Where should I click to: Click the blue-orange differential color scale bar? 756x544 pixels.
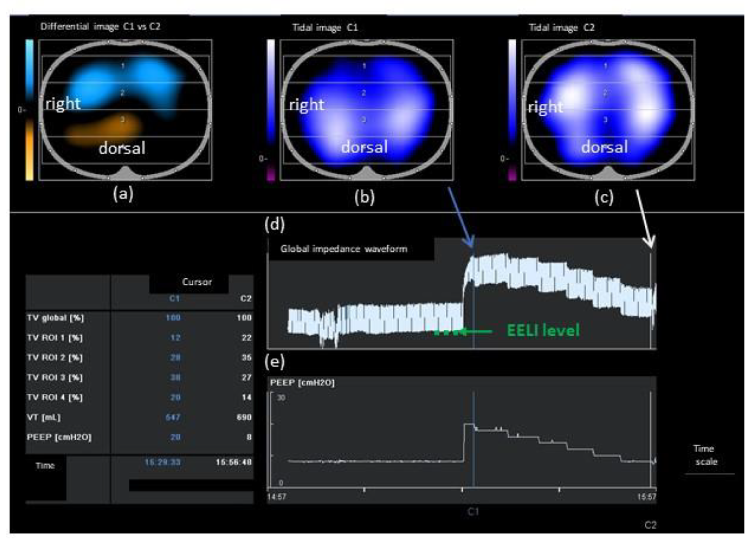click(x=29, y=110)
